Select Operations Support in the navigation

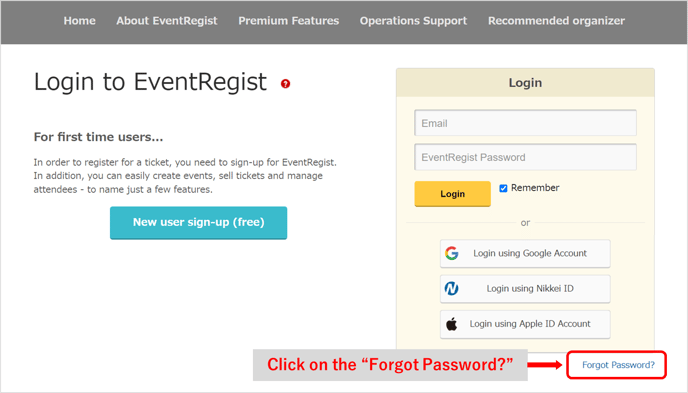tap(413, 21)
